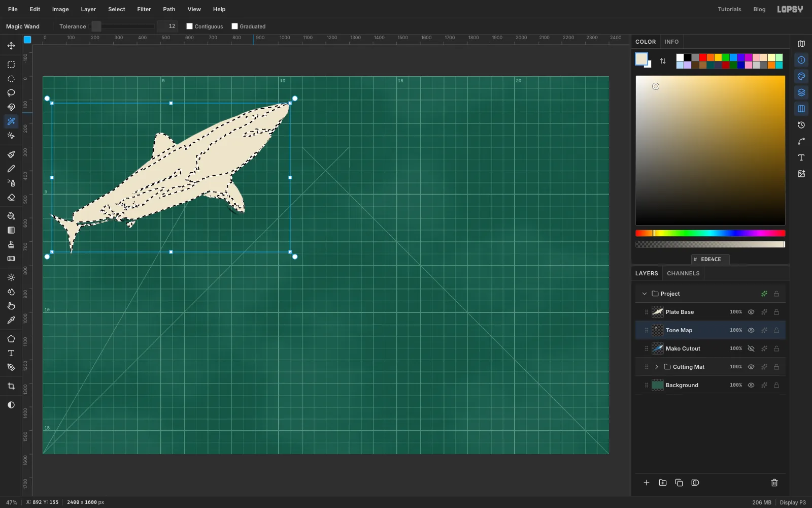This screenshot has width=812, height=508.
Task: Pick the red color swatch
Action: (703, 57)
